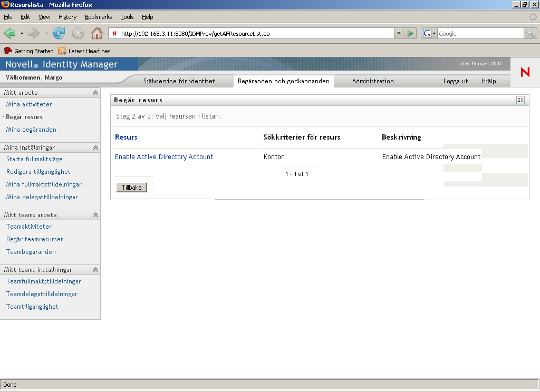Click the Konton search criteria cell
540x392 pixels.
274,157
